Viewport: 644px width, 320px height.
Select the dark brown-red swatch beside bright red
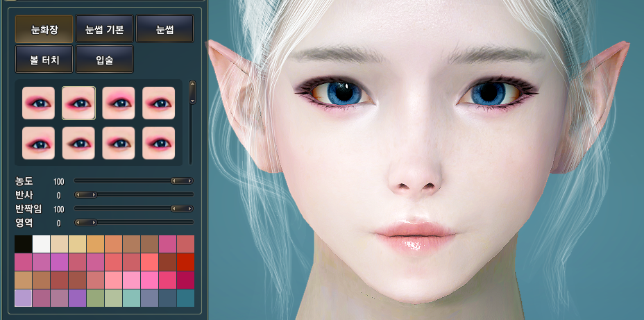167,262
